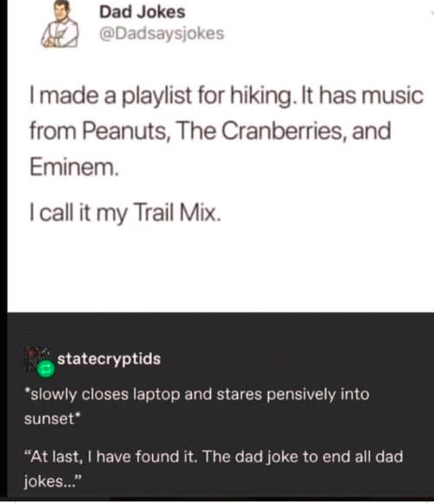
Task: Click the word 'sunset*' in comment
Action: (53, 419)
